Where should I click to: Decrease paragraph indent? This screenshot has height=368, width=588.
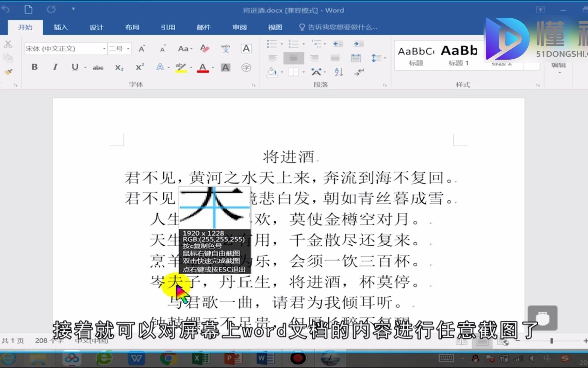(338, 44)
